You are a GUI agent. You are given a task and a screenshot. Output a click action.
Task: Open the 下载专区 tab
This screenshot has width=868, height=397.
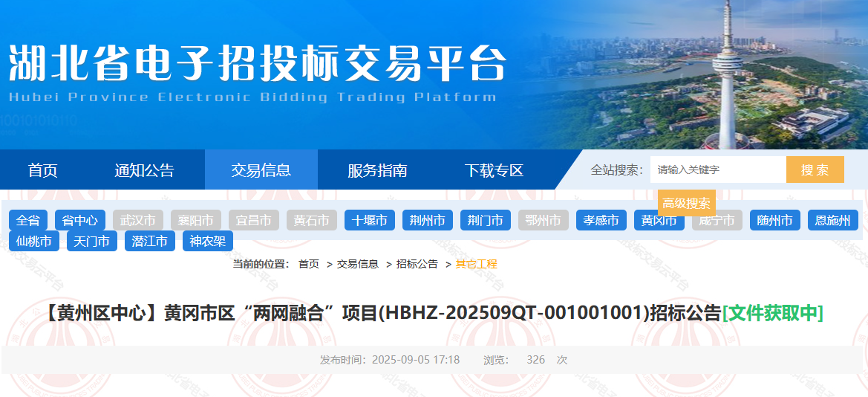coord(494,170)
